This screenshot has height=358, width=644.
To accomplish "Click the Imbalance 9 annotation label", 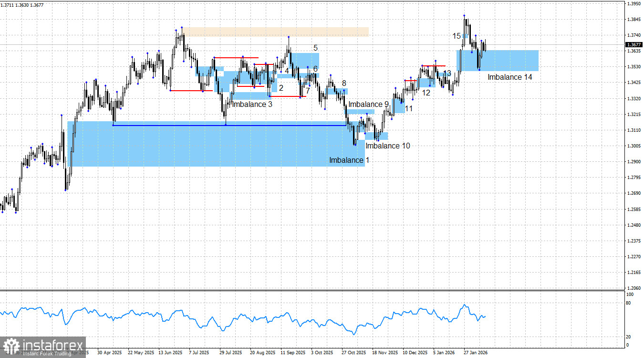I will (x=368, y=105).
